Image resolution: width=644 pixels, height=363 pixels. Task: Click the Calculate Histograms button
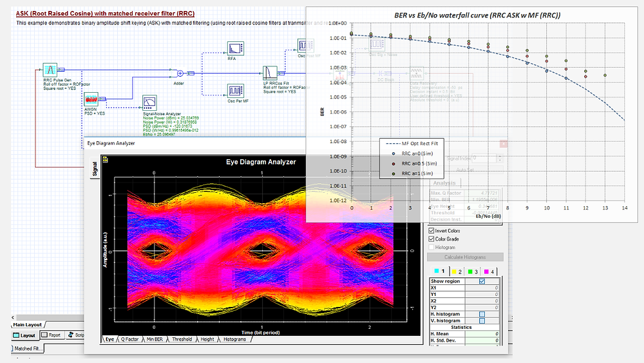pyautogui.click(x=465, y=257)
